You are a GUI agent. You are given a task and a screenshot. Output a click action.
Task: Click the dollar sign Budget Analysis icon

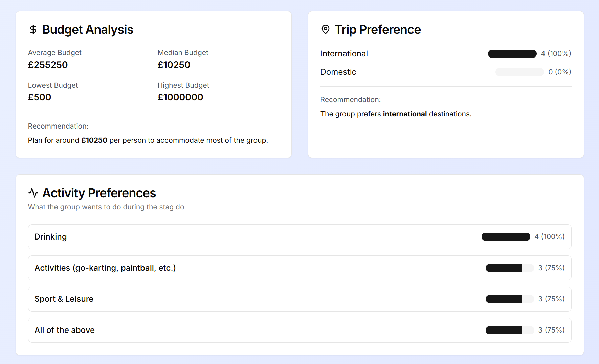33,30
